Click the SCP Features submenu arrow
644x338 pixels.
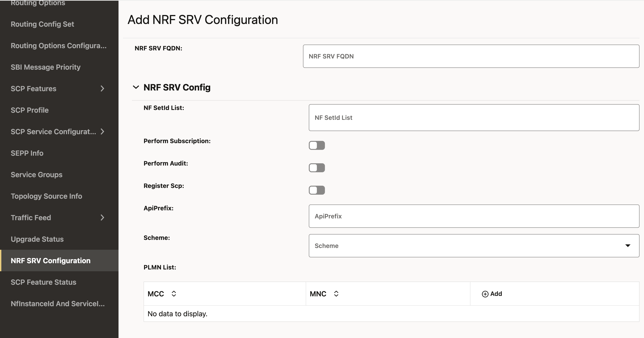coord(103,89)
